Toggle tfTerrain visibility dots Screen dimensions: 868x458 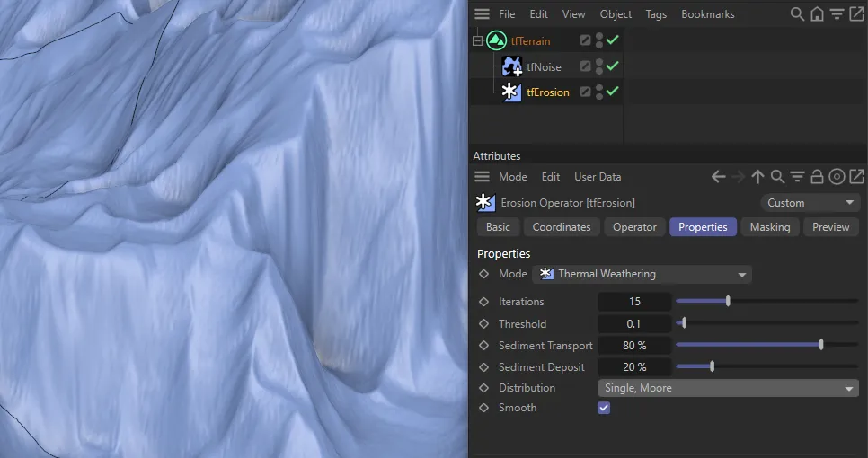[599, 40]
